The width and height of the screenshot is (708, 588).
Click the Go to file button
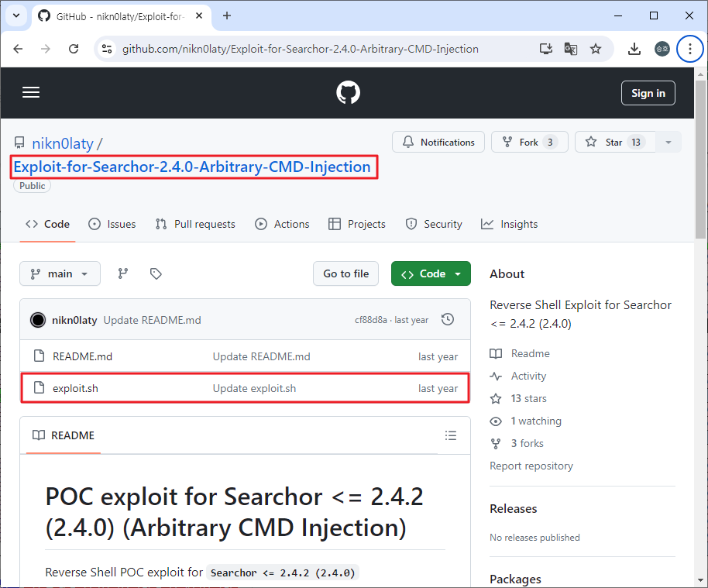[x=346, y=273]
